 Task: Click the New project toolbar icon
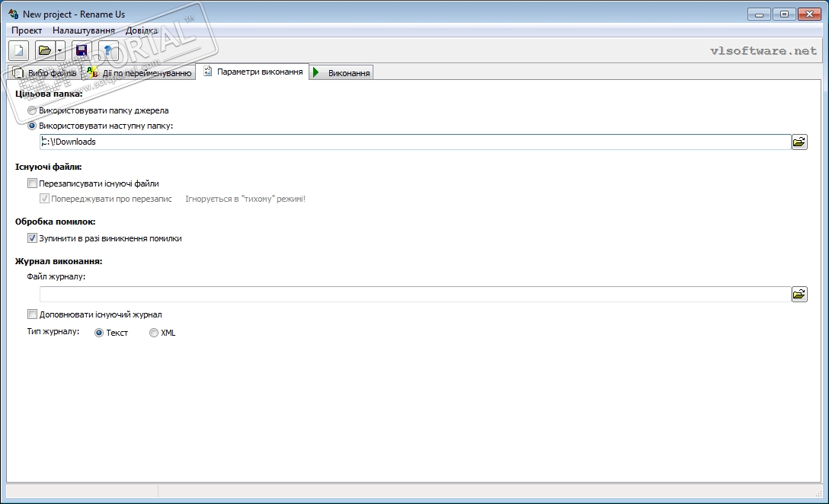click(18, 51)
